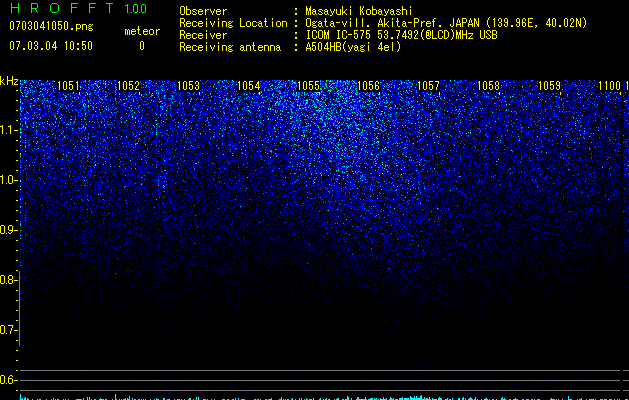Click the Receiving antenna field label
This screenshot has width=629, height=400.
[x=230, y=47]
